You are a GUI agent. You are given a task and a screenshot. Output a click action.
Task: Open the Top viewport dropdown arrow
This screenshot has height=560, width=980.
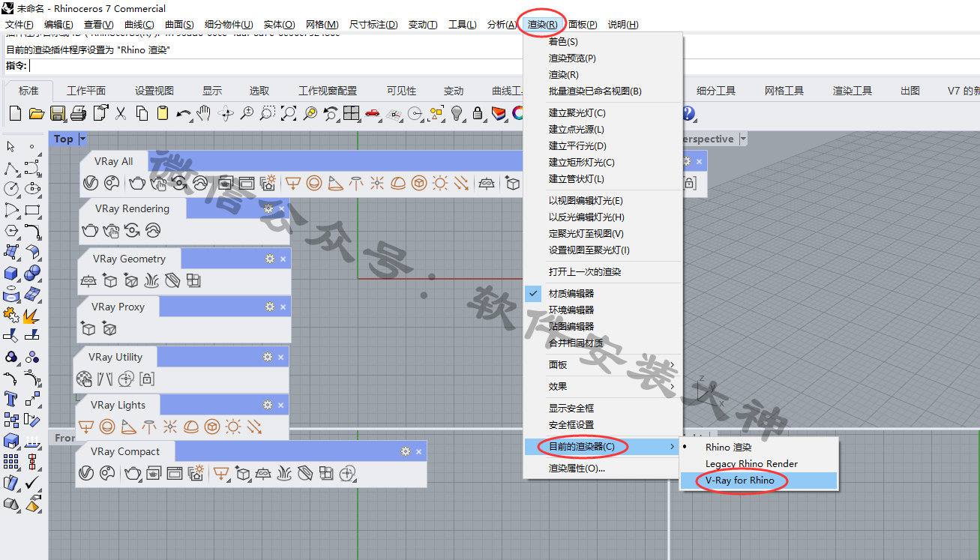tap(82, 139)
